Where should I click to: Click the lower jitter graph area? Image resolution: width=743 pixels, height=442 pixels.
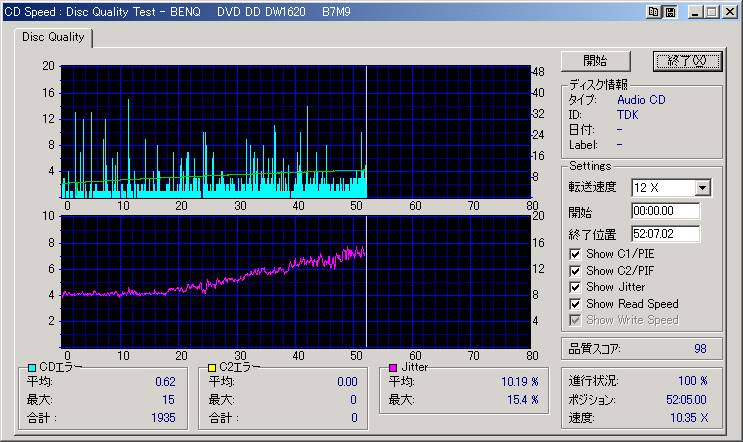294,280
